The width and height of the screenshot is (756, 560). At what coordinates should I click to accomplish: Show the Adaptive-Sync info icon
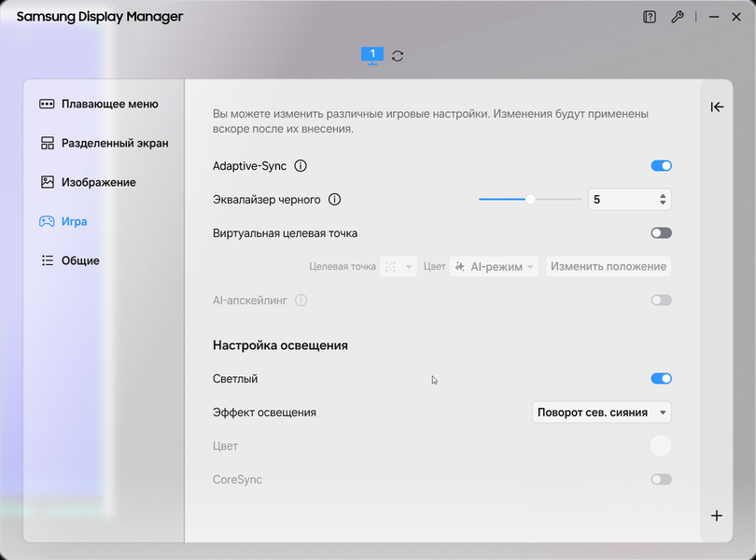click(301, 166)
